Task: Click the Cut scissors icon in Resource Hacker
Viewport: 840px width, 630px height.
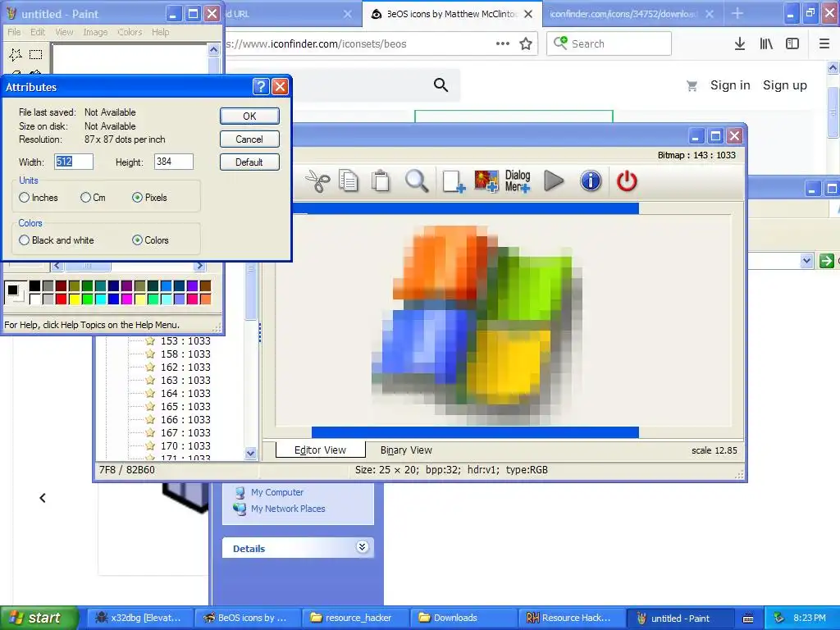Action: [317, 181]
